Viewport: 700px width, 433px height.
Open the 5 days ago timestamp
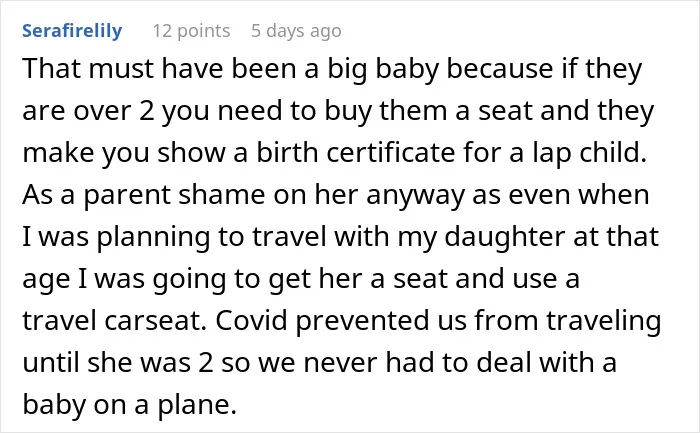click(296, 31)
